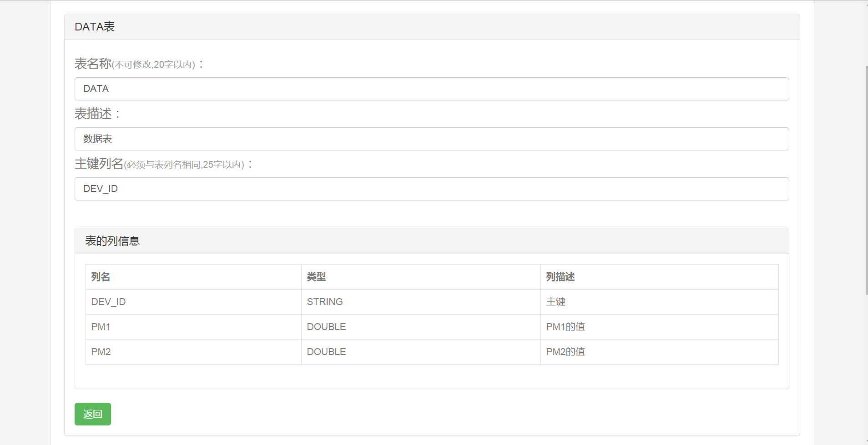Click the 表描述 input field with 数据表
This screenshot has height=445, width=868.
(x=431, y=139)
